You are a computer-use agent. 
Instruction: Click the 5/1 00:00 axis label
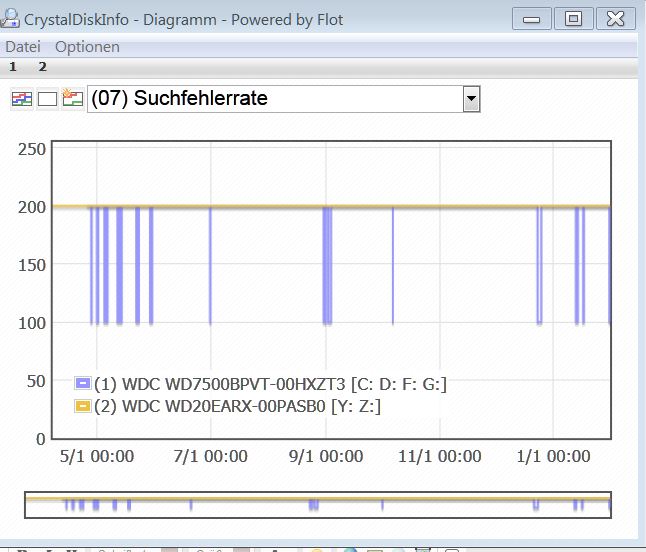pyautogui.click(x=97, y=456)
